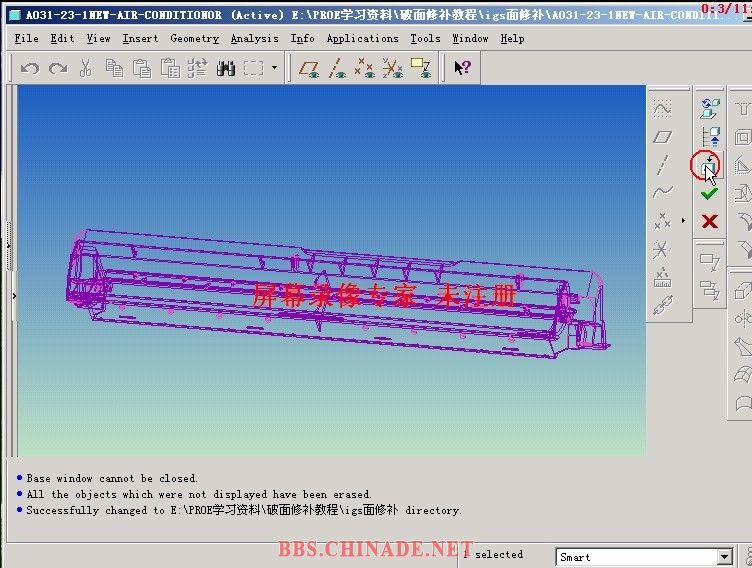Open the Info menu

coord(302,38)
